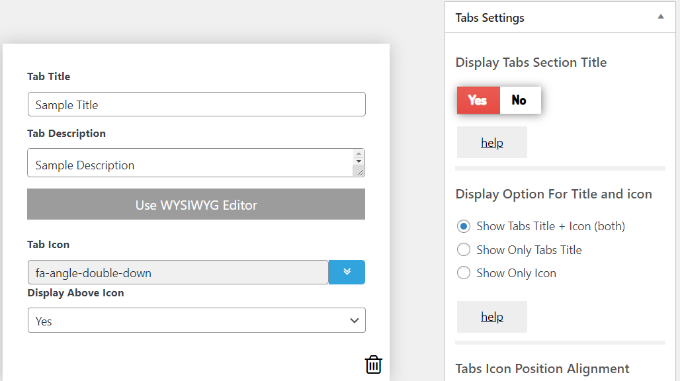680x381 pixels.
Task: Select Show Tabs Title + Icon (both)
Action: pyautogui.click(x=464, y=226)
